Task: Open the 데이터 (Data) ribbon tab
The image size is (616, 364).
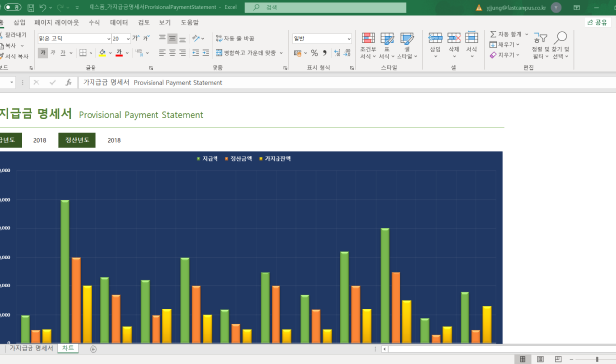Action: [x=119, y=22]
